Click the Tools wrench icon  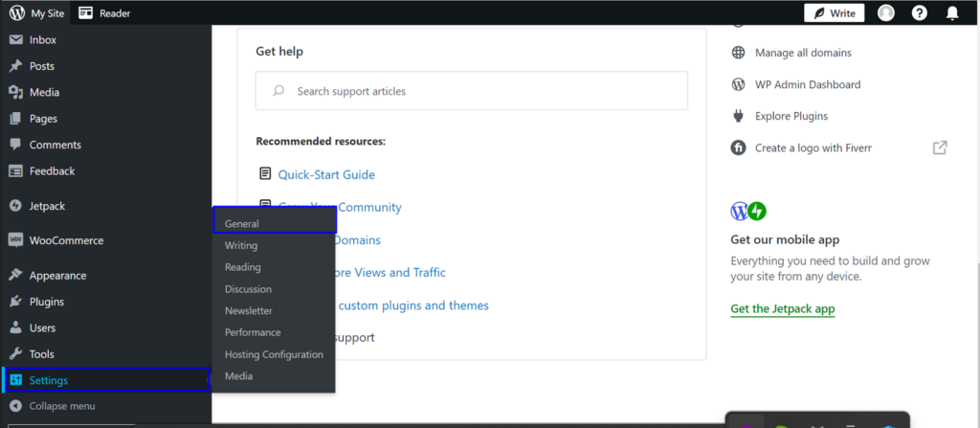16,354
